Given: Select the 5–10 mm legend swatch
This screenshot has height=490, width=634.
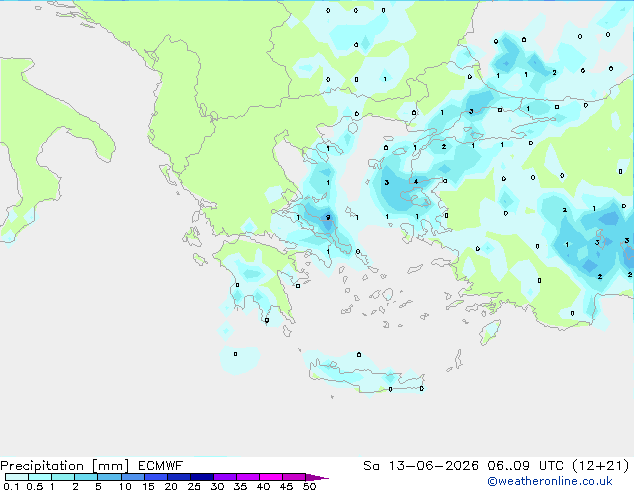Looking at the screenshot, I should pos(110,477).
